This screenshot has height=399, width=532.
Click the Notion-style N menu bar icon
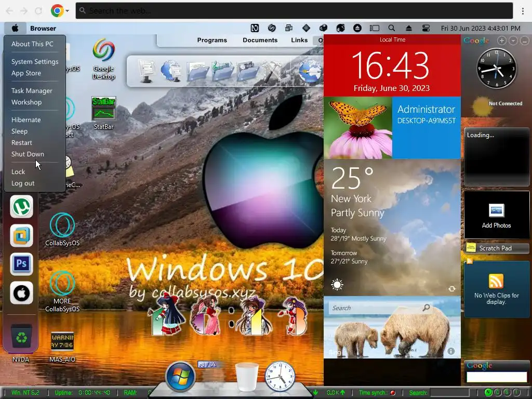(255, 28)
